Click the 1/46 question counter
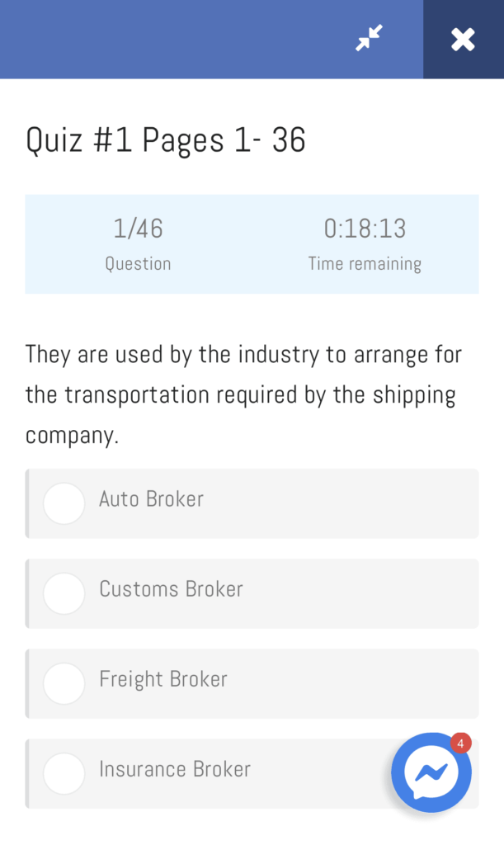 pos(138,229)
